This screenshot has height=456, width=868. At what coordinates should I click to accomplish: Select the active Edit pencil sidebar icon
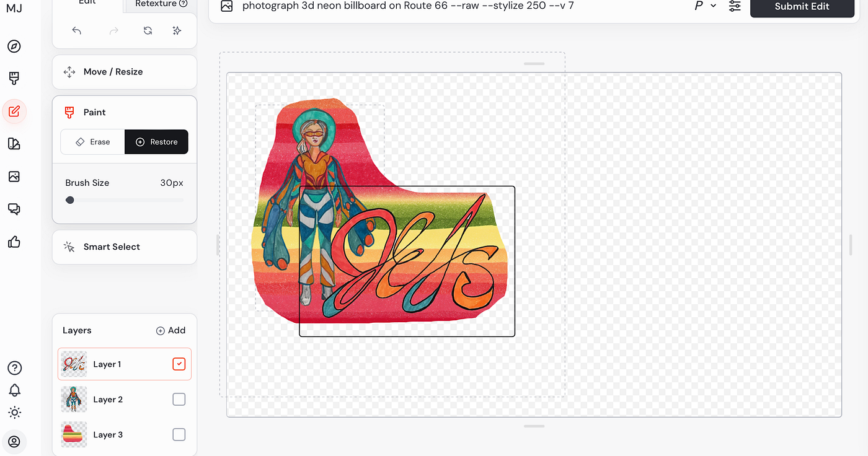tap(14, 112)
